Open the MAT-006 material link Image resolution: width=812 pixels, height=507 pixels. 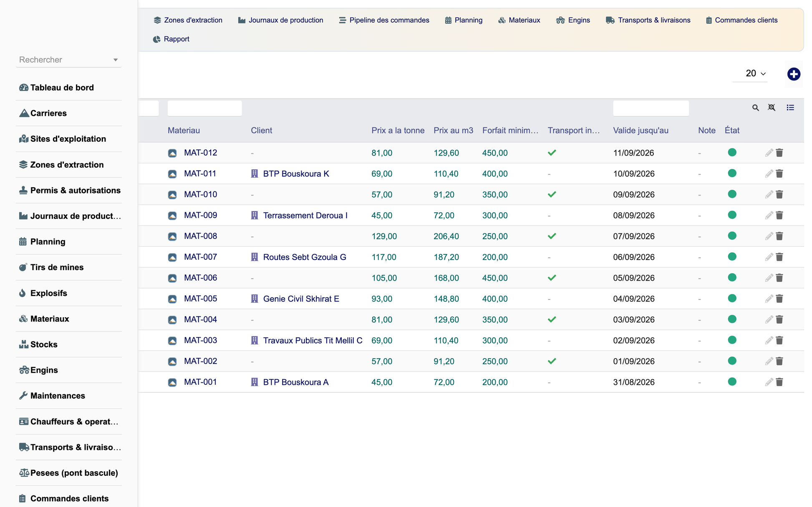[201, 278]
